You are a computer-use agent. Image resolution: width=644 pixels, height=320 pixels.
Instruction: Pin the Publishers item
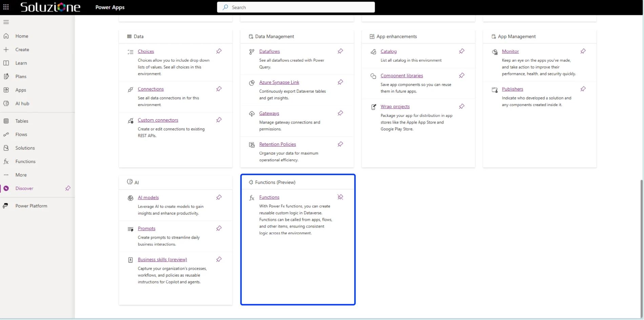tap(583, 89)
